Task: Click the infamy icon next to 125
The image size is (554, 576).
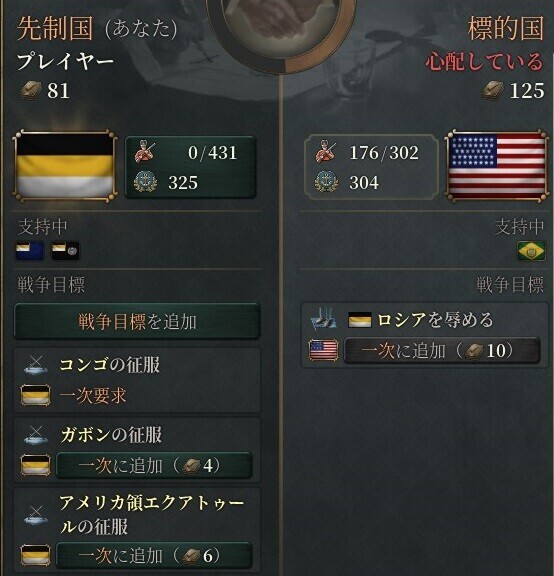Action: click(x=493, y=90)
